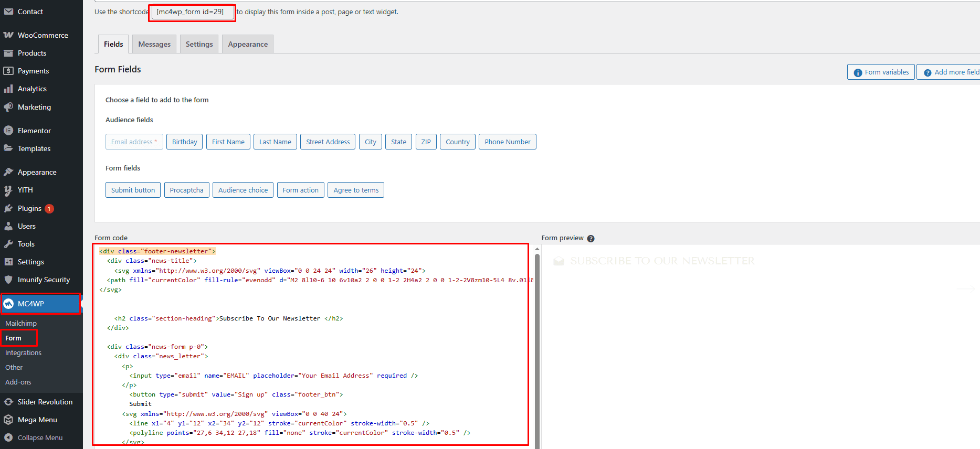Add the State field
The width and height of the screenshot is (980, 449).
click(399, 142)
